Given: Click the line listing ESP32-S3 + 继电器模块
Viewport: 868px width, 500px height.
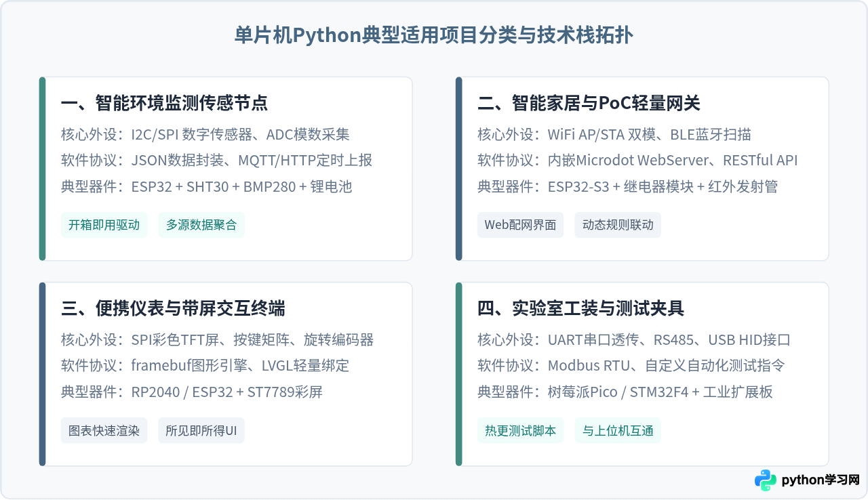Looking at the screenshot, I should [627, 186].
